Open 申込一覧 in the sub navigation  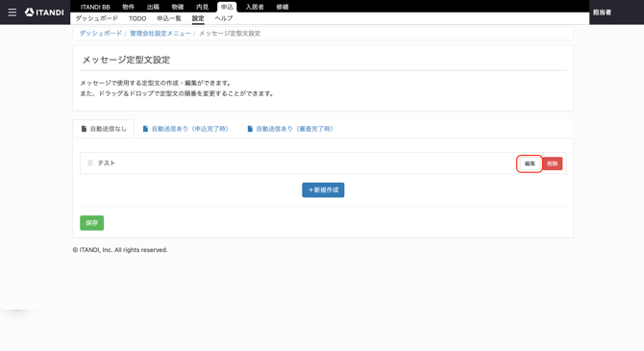click(x=169, y=18)
